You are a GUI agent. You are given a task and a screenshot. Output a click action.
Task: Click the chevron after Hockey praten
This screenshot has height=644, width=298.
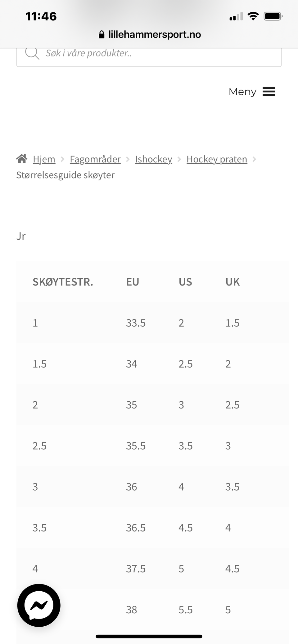(x=254, y=159)
